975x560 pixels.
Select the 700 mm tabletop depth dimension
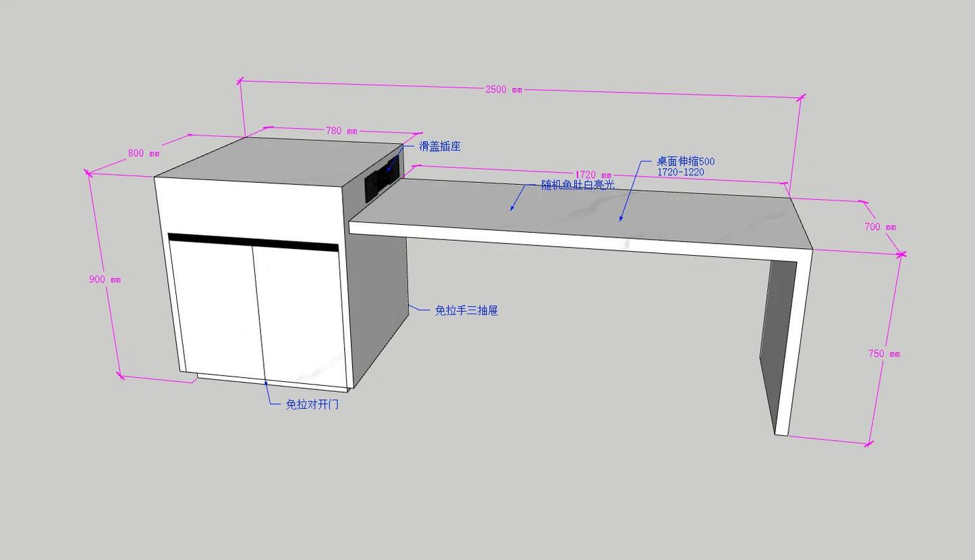pyautogui.click(x=881, y=227)
